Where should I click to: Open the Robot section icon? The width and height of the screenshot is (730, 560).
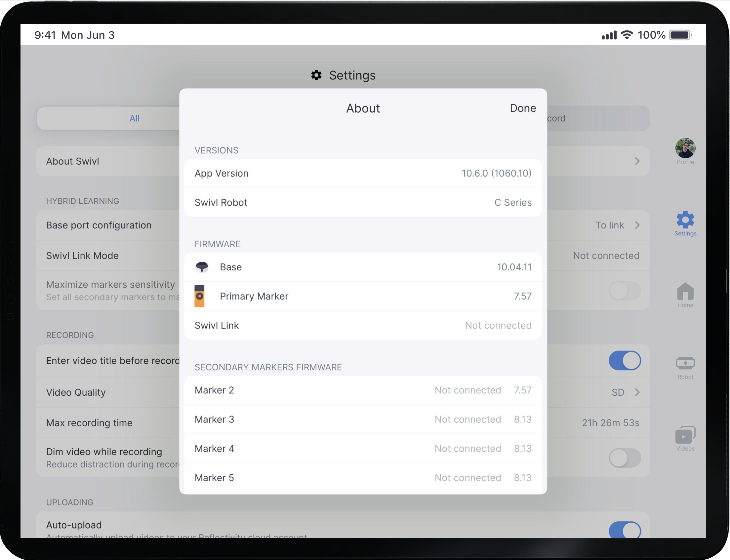click(685, 363)
